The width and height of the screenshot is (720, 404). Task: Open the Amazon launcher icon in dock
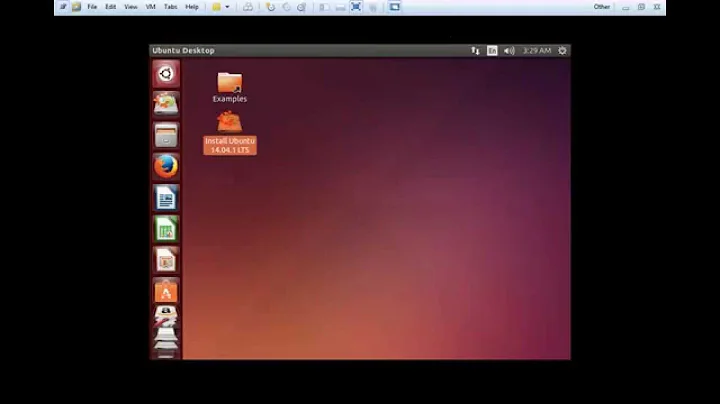click(166, 317)
